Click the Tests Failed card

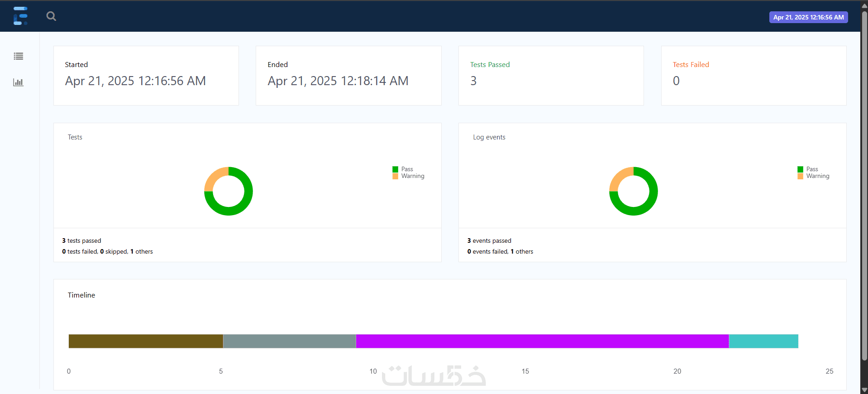point(754,76)
